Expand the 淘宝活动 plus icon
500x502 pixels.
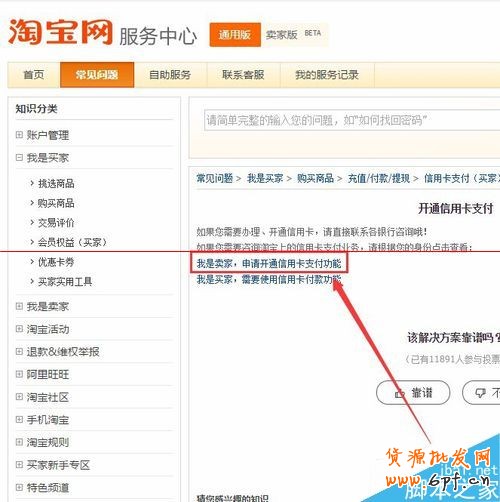19,329
